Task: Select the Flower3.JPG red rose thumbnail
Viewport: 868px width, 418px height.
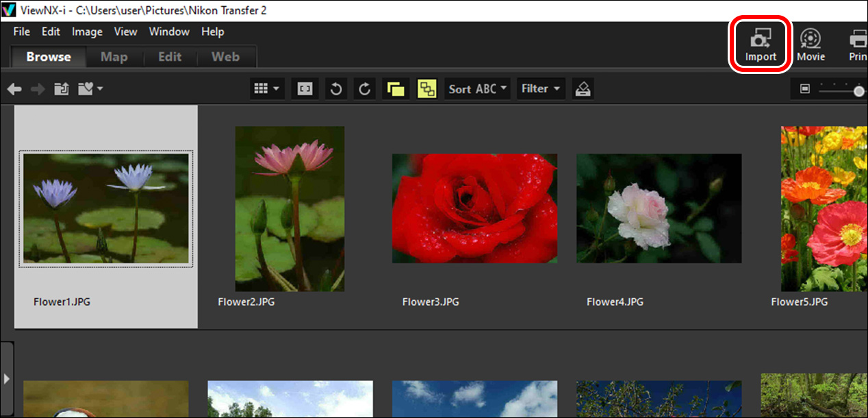Action: coord(474,208)
